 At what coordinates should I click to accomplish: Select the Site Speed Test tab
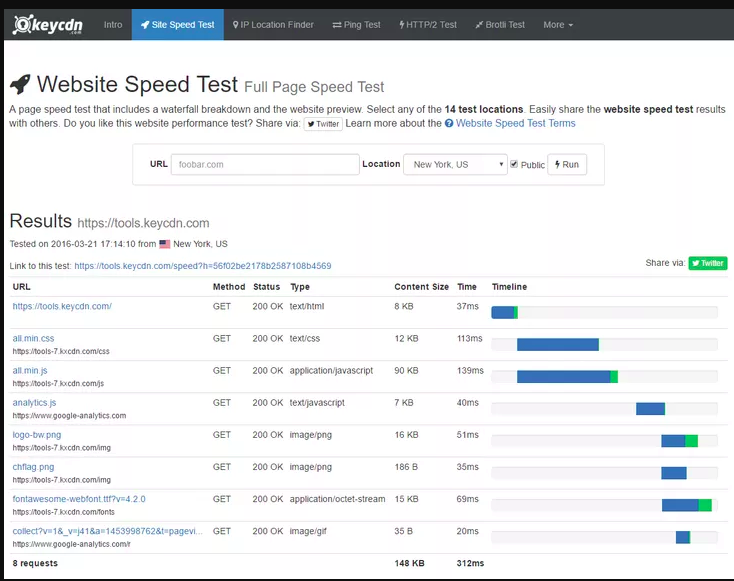coord(177,25)
